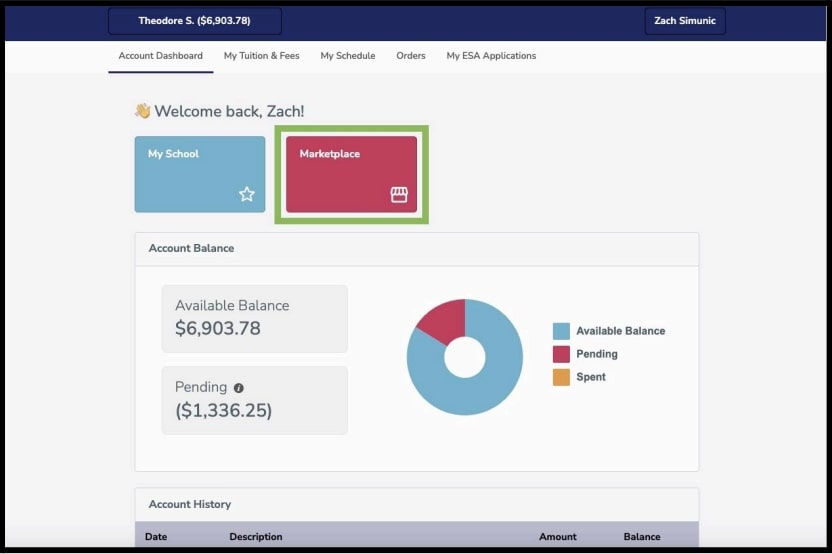The width and height of the screenshot is (832, 554).
Task: Toggle the Spent legend swatch
Action: pyautogui.click(x=562, y=377)
